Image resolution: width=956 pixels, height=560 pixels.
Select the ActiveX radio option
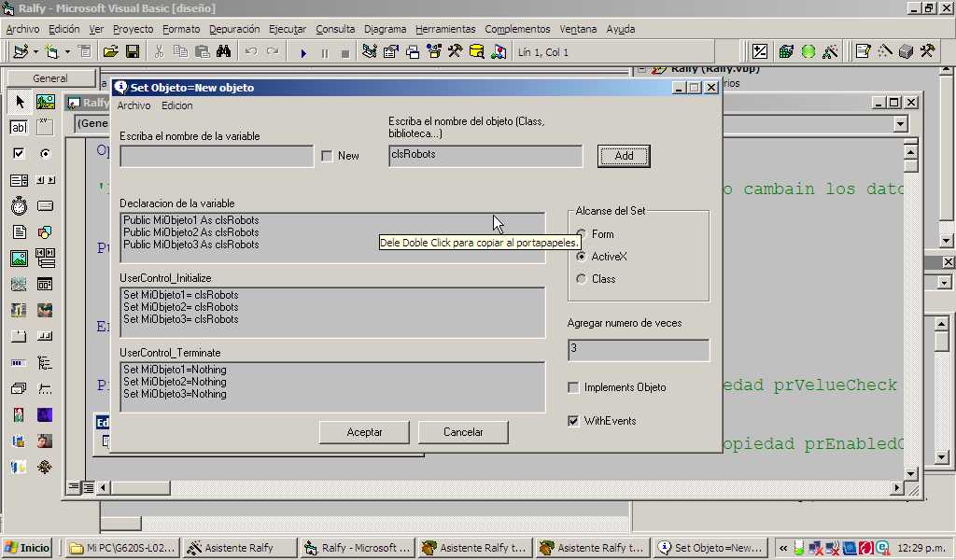click(x=581, y=257)
